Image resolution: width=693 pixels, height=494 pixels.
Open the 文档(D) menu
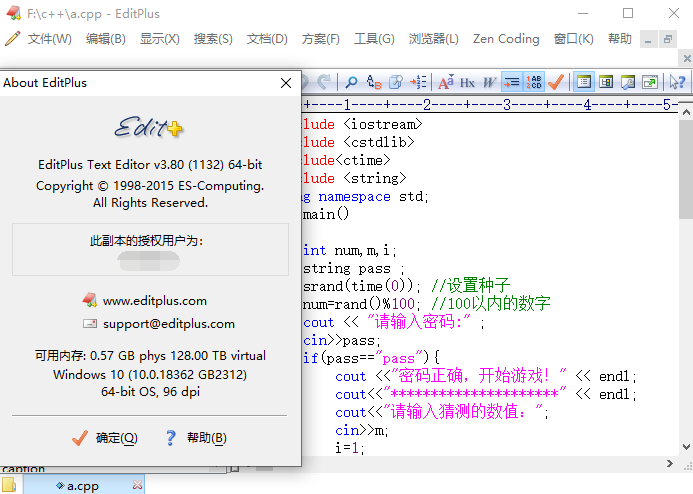click(x=267, y=39)
